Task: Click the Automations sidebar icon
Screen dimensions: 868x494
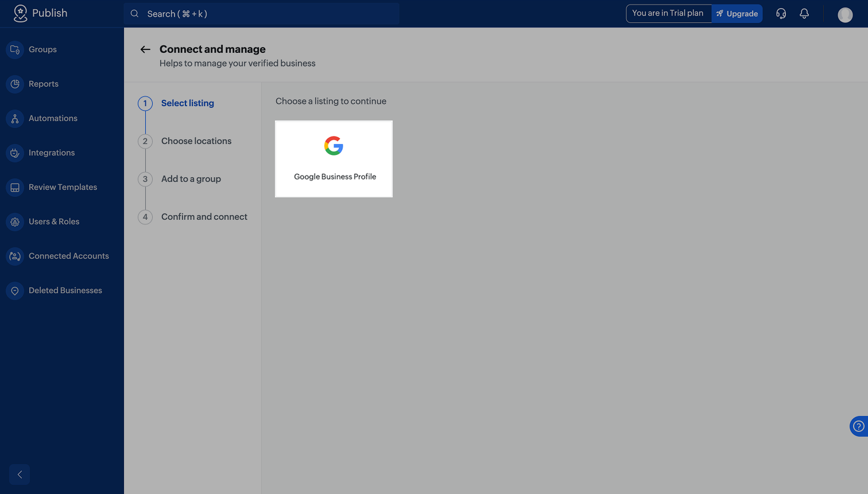Action: [15, 118]
